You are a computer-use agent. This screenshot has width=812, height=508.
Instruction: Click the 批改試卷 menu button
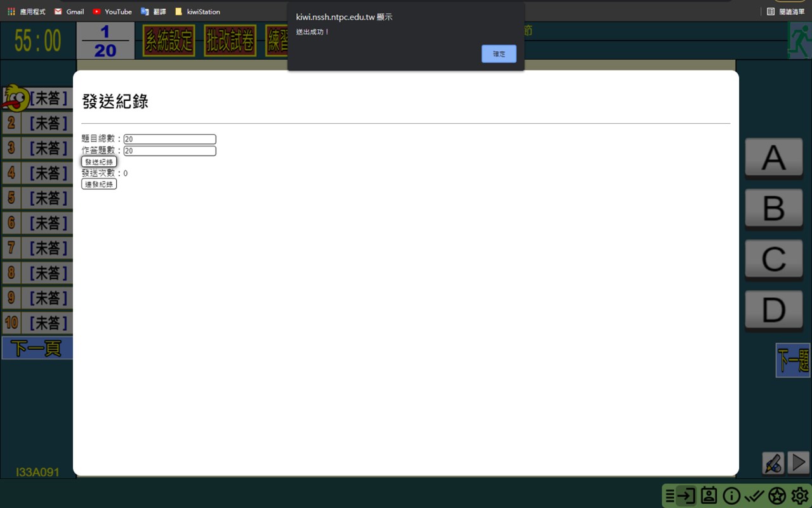tap(230, 41)
